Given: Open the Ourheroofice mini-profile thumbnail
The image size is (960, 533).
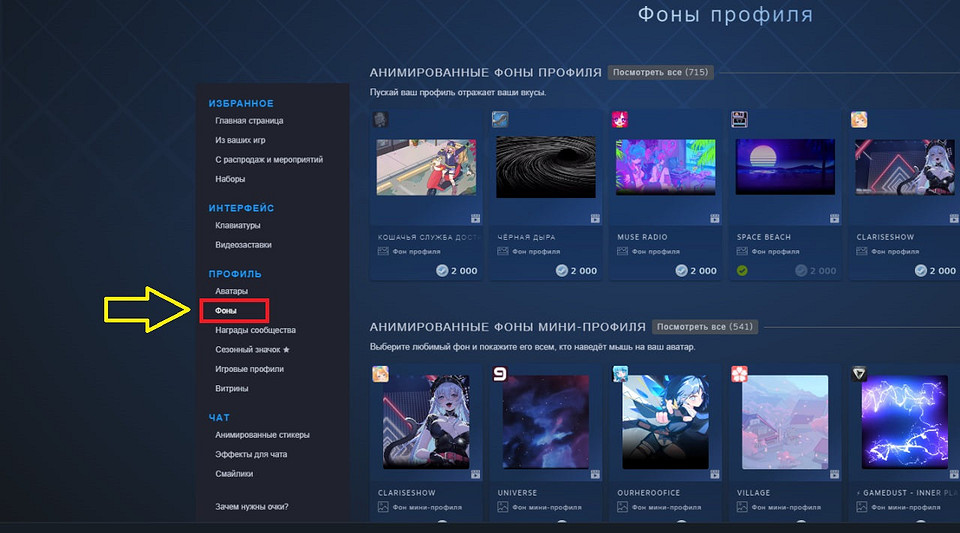Looking at the screenshot, I should (x=666, y=422).
